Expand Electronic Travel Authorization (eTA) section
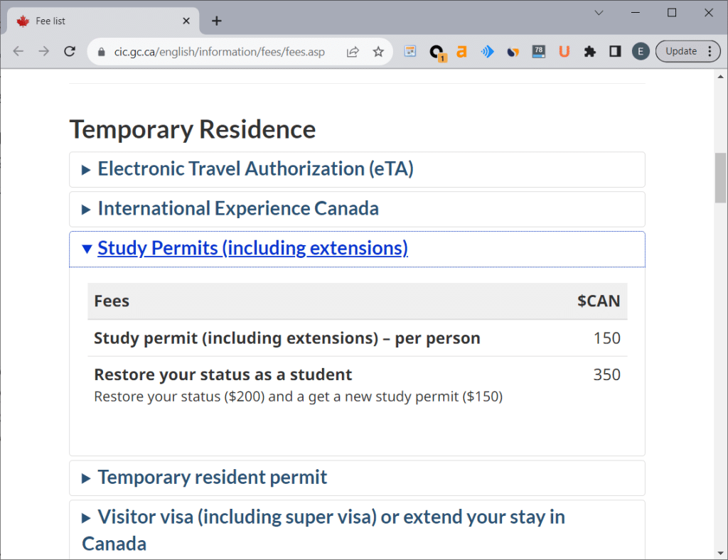728x560 pixels. point(255,169)
